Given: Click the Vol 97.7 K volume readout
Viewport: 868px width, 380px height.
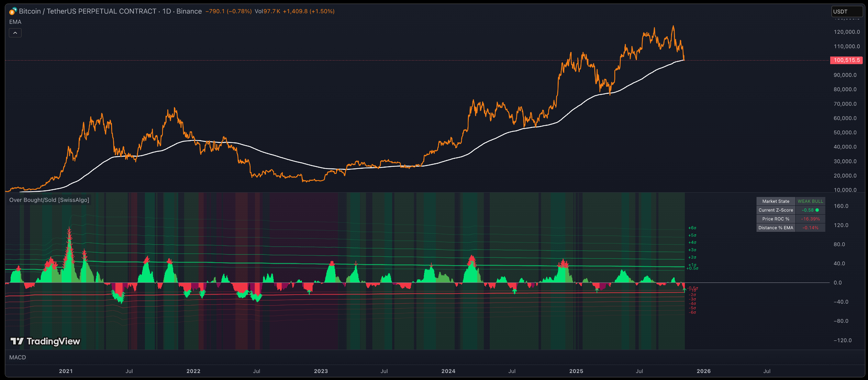Looking at the screenshot, I should click(267, 11).
